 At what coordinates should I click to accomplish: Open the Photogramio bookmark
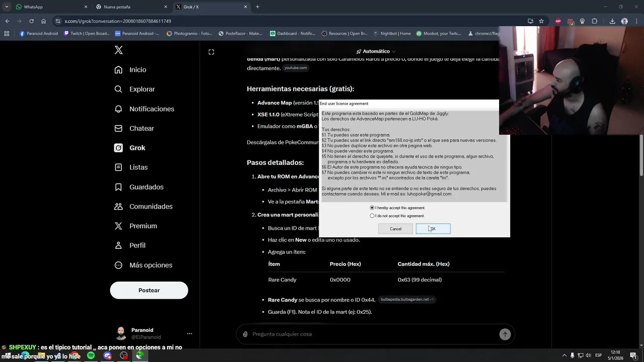(189, 34)
